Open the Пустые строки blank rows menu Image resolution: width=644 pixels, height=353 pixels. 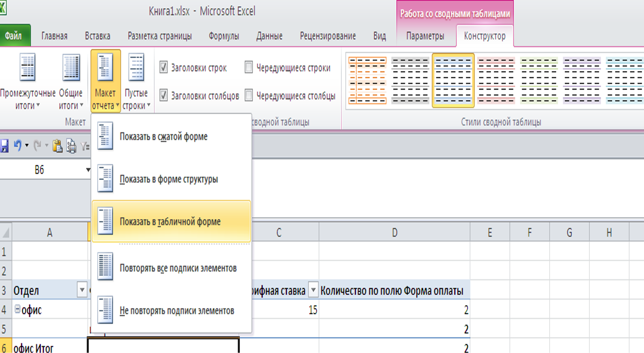pos(136,81)
